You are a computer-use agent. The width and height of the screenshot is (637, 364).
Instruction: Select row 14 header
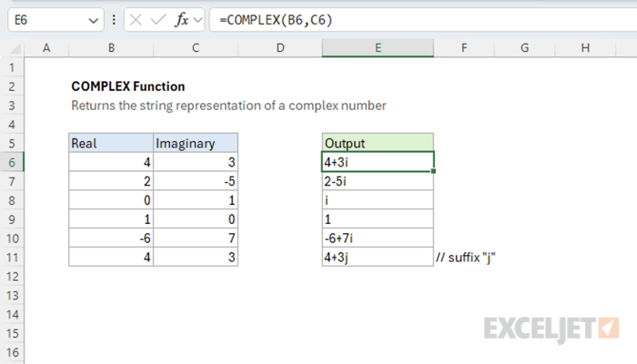pyautogui.click(x=12, y=315)
